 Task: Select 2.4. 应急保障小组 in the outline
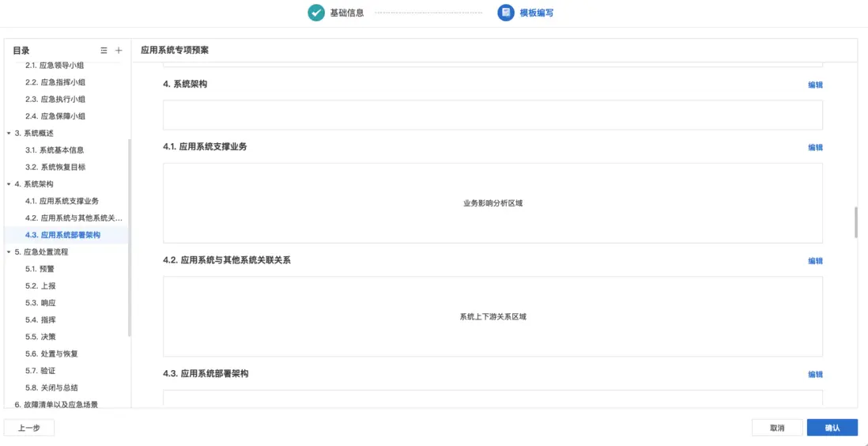tap(55, 116)
